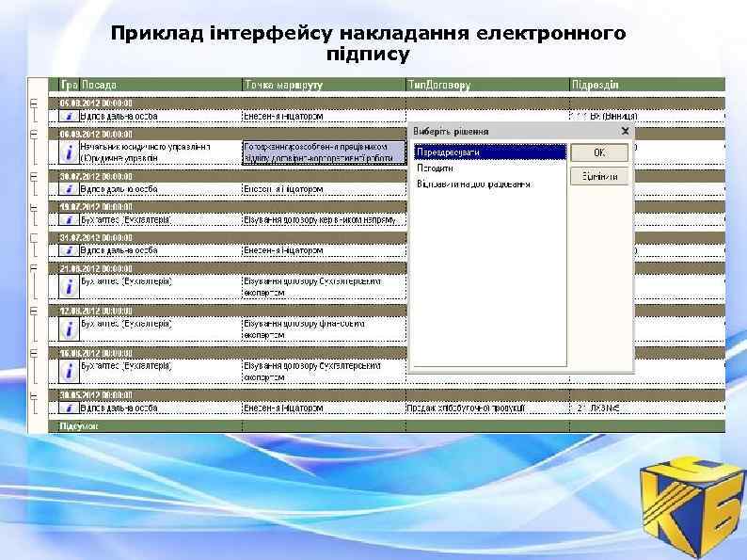Open info icon in 19.07.2012 Бухгалтер row
Viewport: 747px width, 560px height.
click(69, 219)
